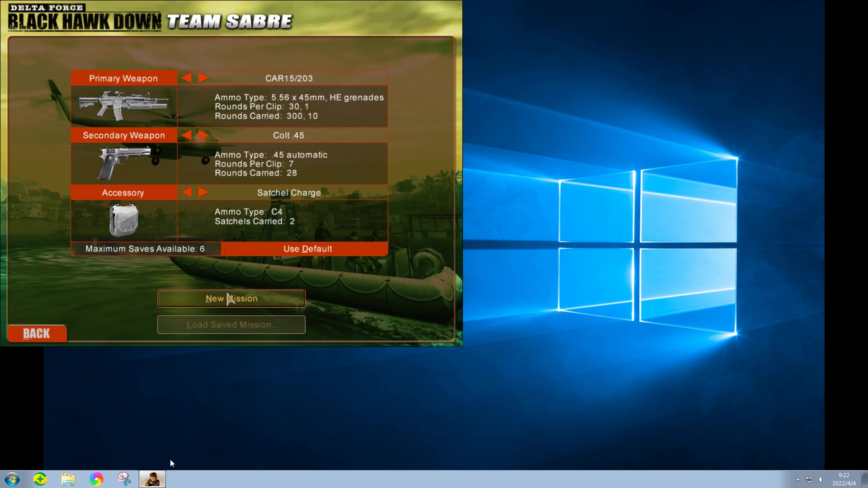Screen dimensions: 868x488
Task: Expand Accessory options with right arrow
Action: coord(202,192)
